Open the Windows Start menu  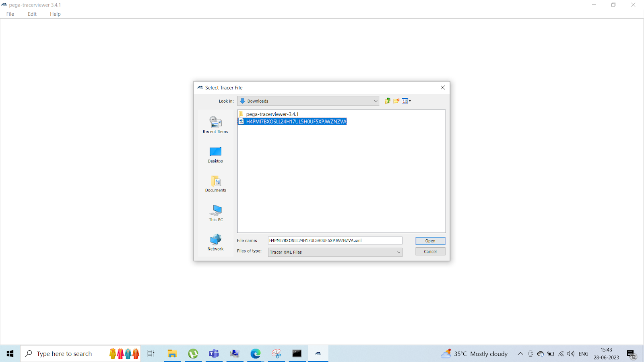click(10, 354)
